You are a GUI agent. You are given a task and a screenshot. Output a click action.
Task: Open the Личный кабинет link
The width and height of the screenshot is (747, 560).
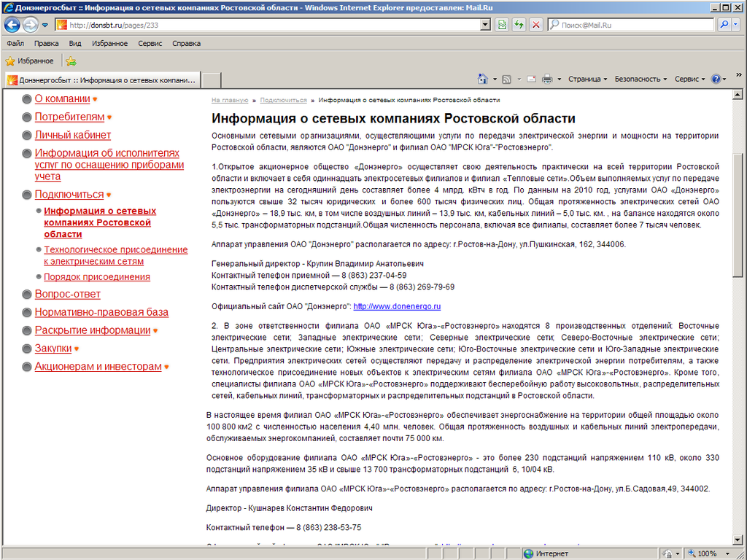pos(73,135)
